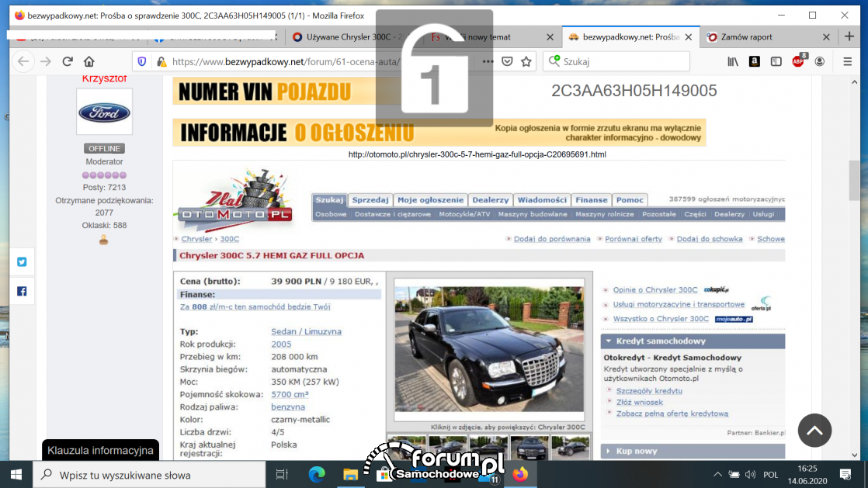
Task: Open Firefox hamburger menu
Action: point(848,61)
